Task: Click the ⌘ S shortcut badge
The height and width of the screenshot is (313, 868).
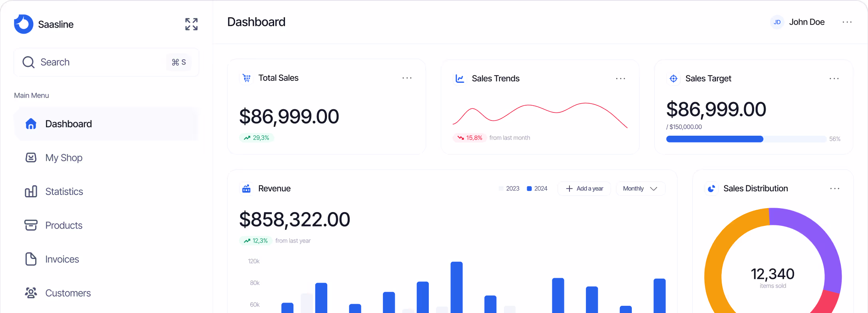Action: pos(179,62)
